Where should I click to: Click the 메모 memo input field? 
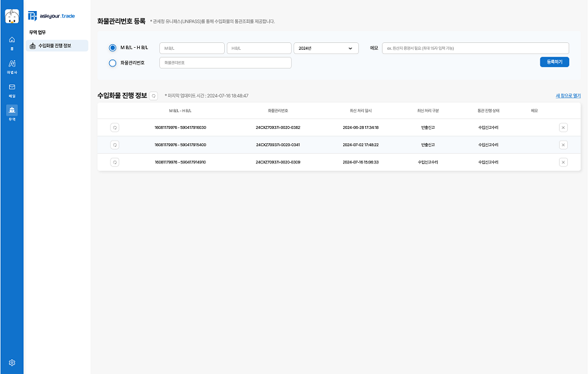point(476,48)
